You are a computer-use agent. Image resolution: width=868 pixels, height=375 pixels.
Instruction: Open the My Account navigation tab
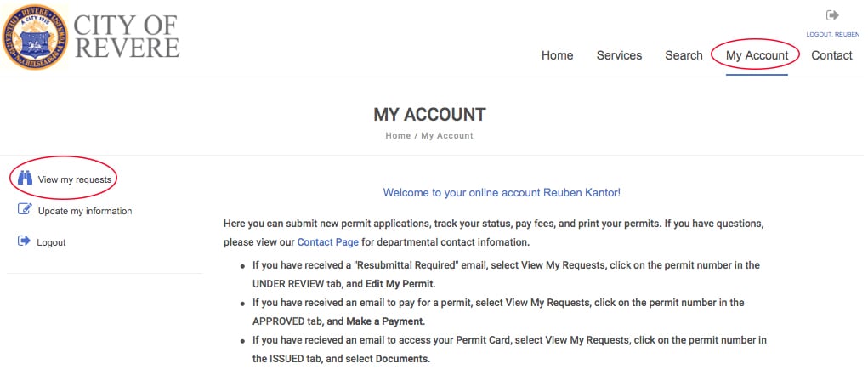pos(757,55)
